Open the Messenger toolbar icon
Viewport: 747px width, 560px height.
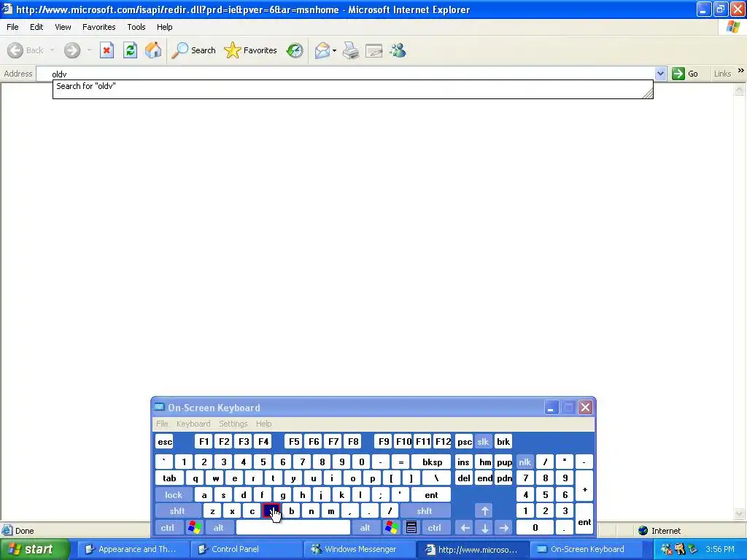398,50
